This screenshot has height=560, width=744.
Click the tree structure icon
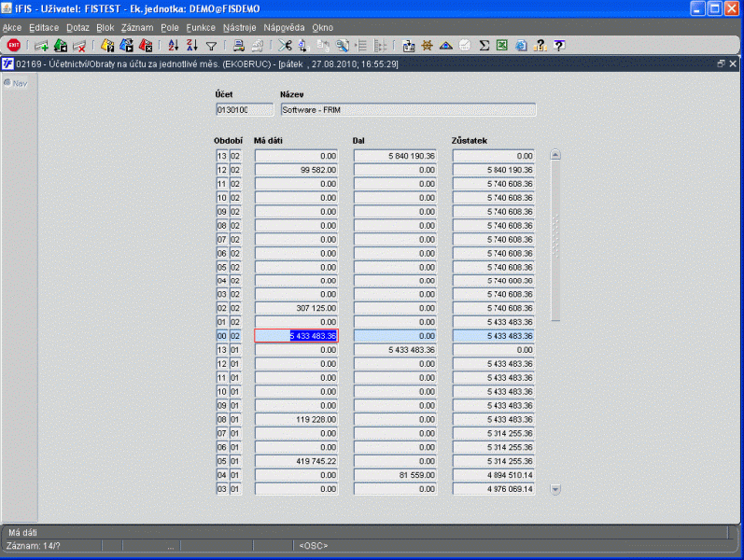(380, 46)
